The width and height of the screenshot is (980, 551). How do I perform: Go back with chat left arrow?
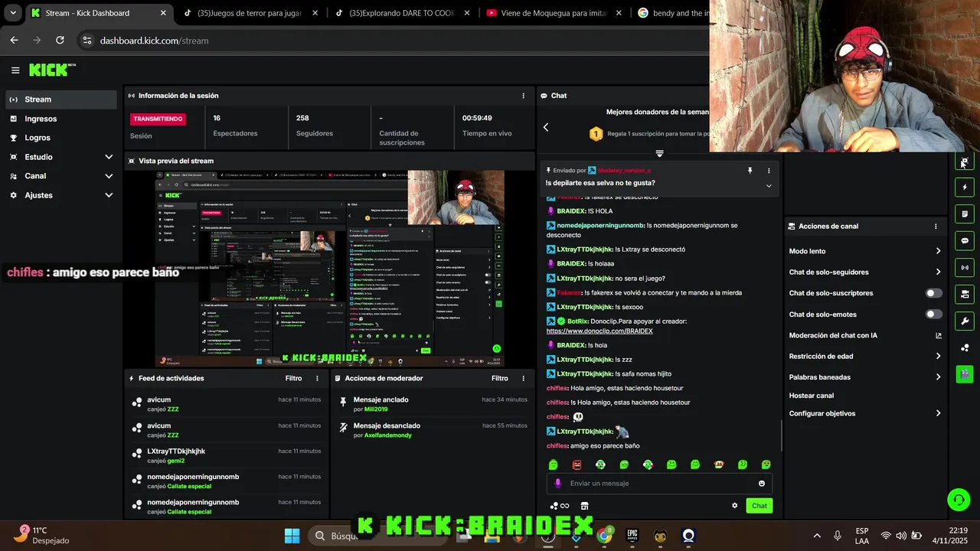(x=546, y=127)
